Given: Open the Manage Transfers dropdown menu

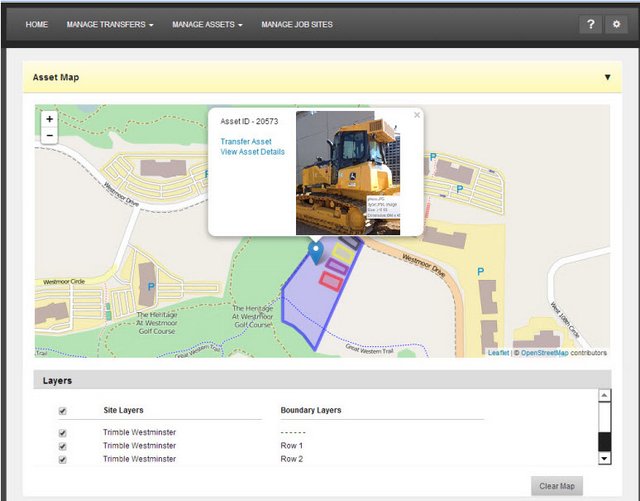Looking at the screenshot, I should pos(110,24).
